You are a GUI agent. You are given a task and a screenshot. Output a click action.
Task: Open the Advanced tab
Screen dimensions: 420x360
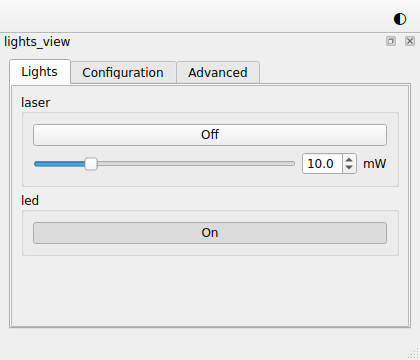pyautogui.click(x=218, y=72)
